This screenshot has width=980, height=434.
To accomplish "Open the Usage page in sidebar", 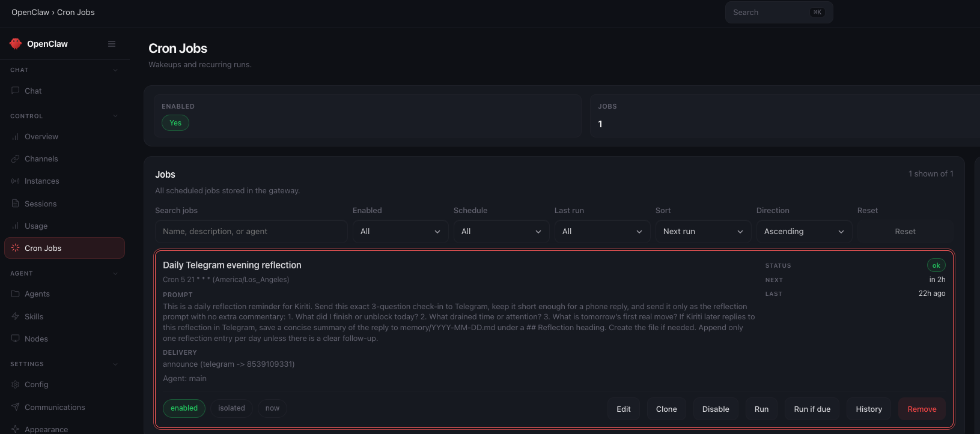I will coord(36,226).
